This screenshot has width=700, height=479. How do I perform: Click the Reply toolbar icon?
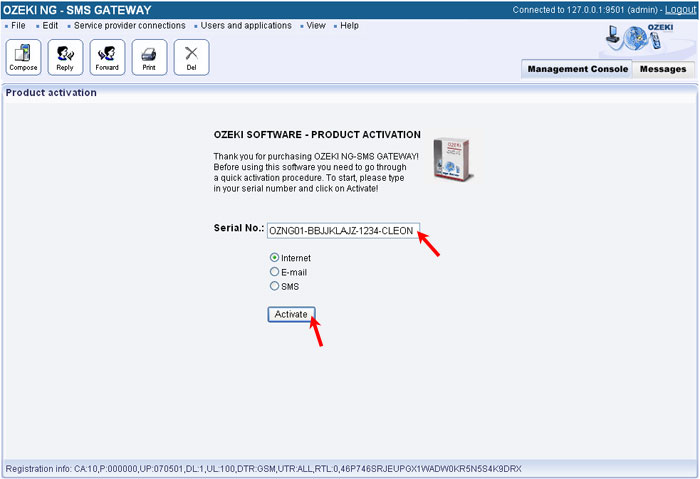65,57
